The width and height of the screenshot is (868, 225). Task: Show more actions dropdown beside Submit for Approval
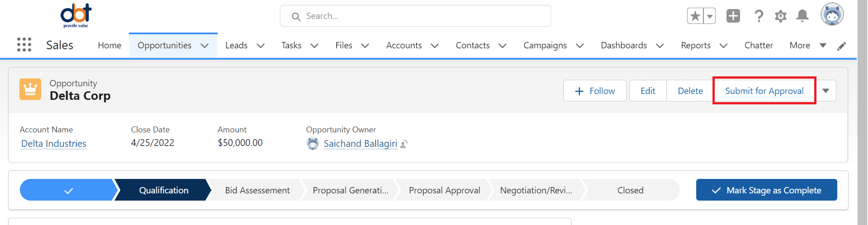pos(826,91)
